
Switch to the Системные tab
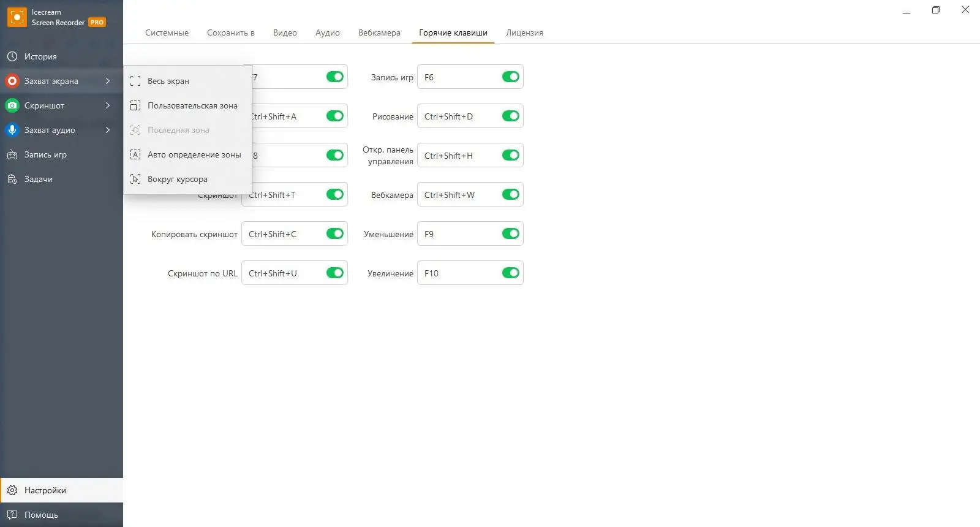(167, 32)
